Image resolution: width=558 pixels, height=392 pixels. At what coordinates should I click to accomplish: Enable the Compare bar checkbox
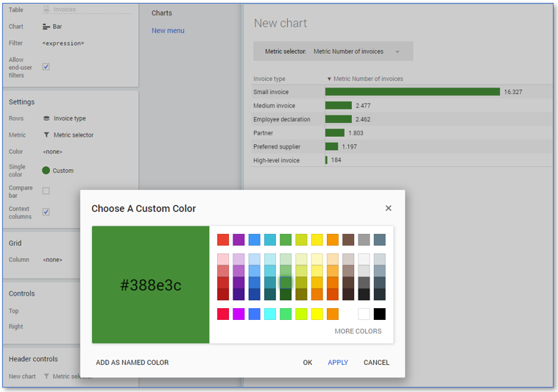click(46, 191)
